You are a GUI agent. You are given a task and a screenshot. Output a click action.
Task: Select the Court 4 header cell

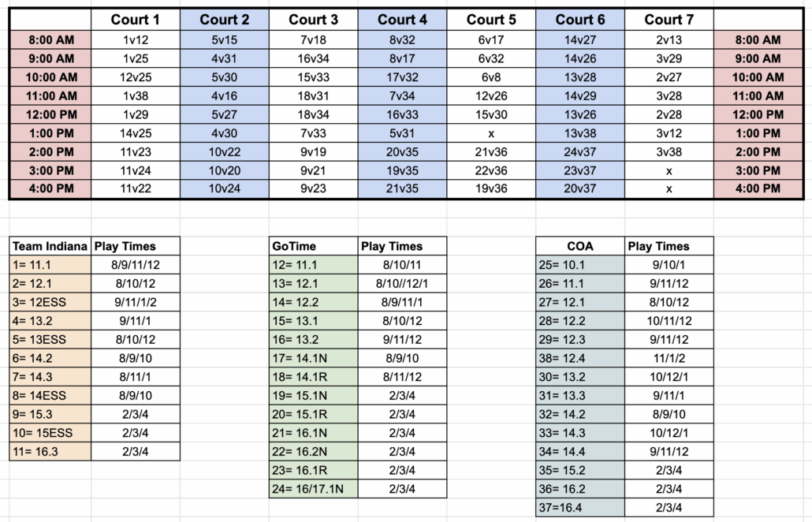[402, 20]
